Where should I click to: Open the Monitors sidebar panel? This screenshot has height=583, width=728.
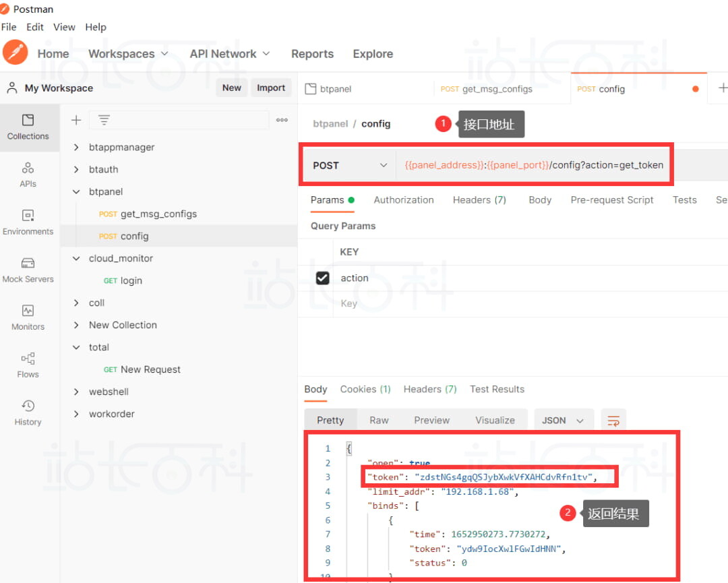[28, 318]
